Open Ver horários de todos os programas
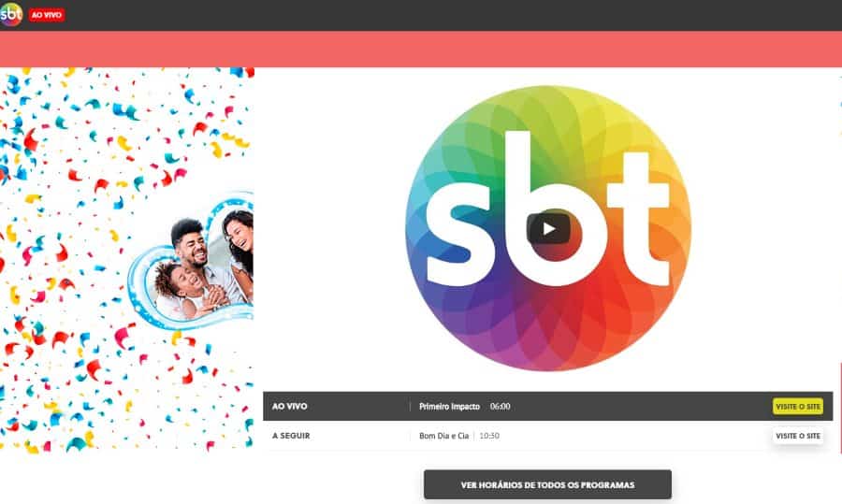Viewport: 842px width, 504px height. pos(547,484)
